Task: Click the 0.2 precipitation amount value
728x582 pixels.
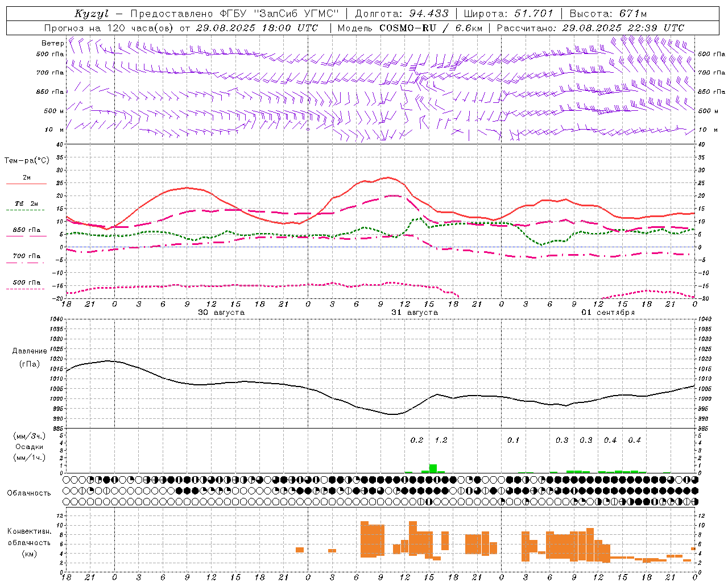Action: click(x=417, y=440)
